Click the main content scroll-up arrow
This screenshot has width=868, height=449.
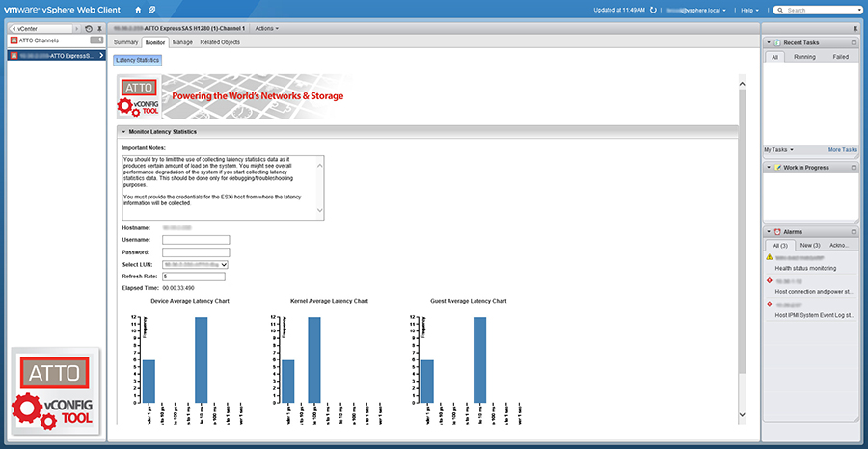point(743,83)
